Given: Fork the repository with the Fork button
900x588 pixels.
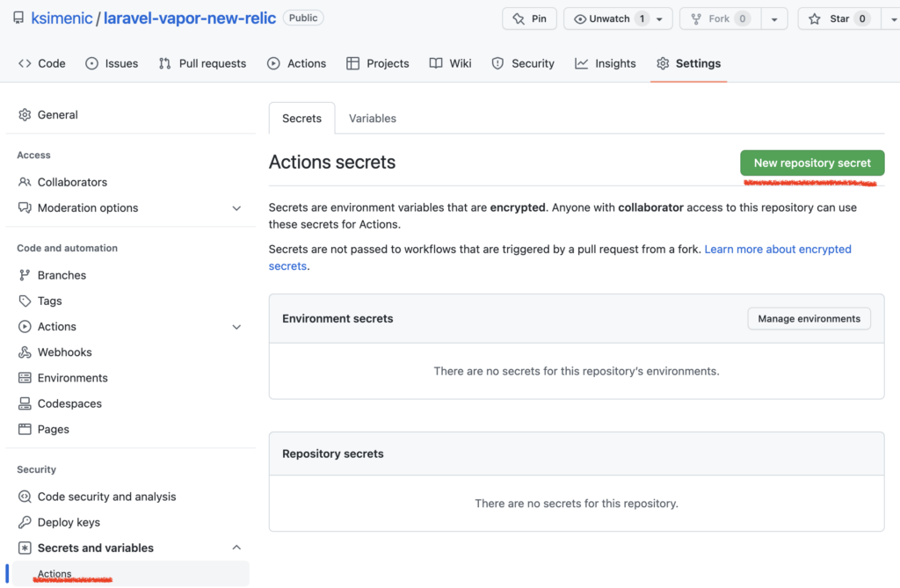Looking at the screenshot, I should point(721,19).
